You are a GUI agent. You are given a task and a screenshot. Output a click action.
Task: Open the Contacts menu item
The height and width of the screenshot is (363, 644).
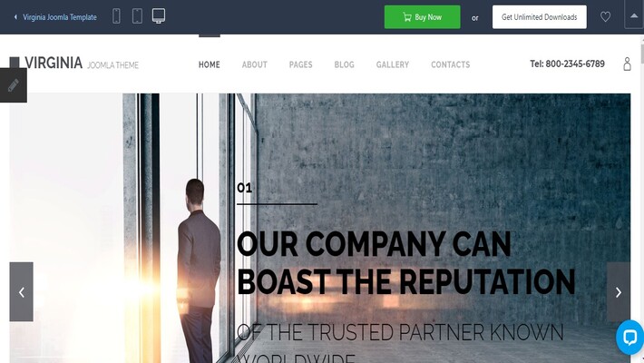point(451,64)
